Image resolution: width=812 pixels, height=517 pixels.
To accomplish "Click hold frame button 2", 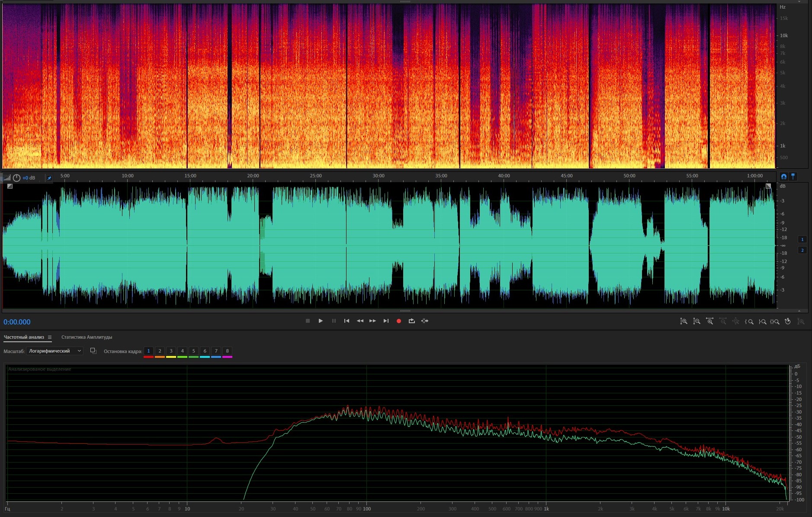I will [x=160, y=351].
